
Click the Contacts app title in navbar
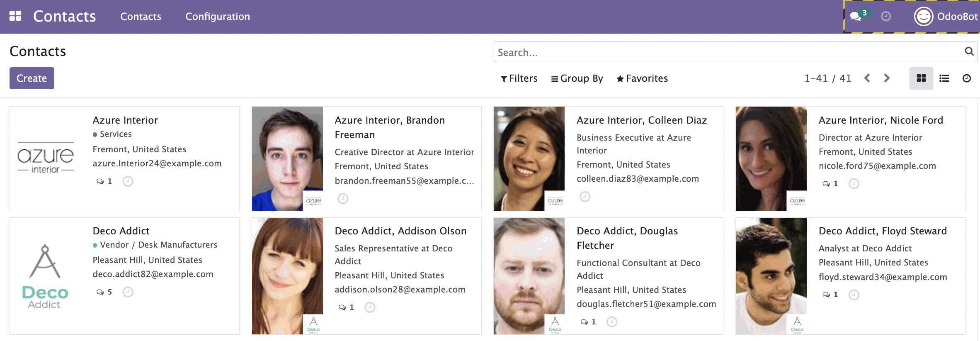pyautogui.click(x=65, y=16)
